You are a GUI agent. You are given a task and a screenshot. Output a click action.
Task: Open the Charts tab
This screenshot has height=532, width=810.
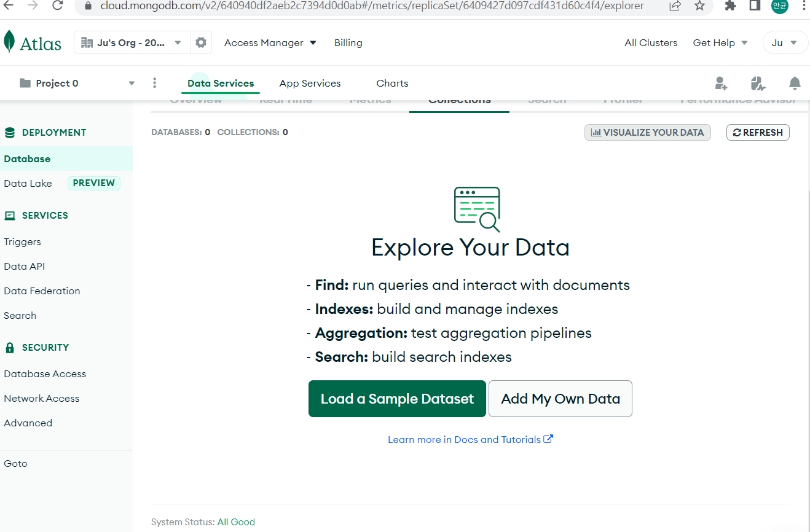click(x=392, y=84)
